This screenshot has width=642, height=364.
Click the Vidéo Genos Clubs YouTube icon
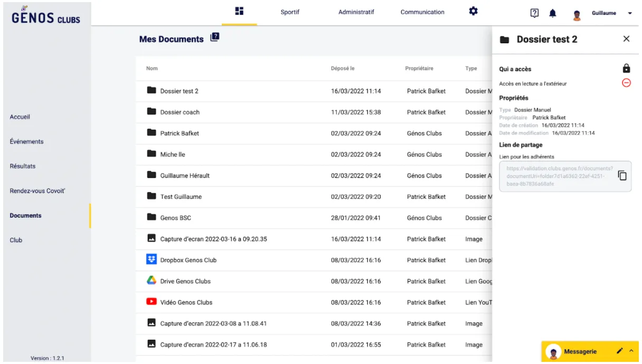click(152, 302)
